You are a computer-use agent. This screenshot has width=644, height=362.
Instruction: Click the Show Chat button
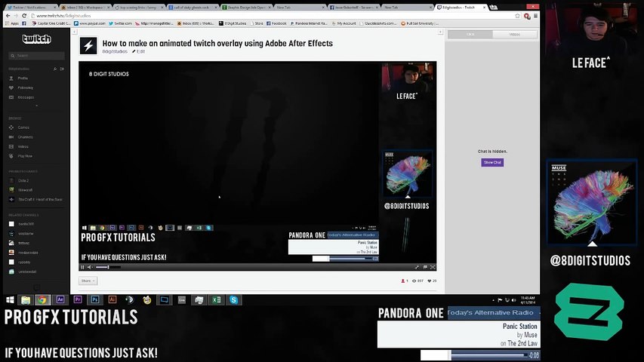[492, 163]
